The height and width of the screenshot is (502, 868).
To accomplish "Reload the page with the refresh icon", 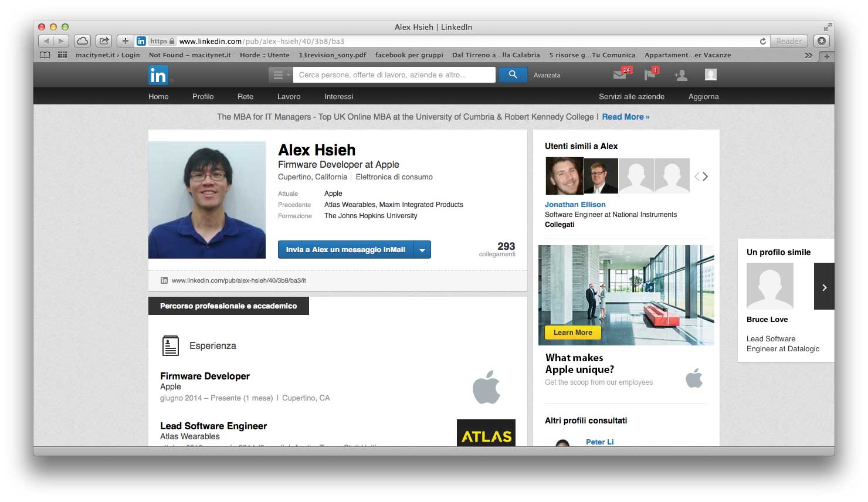I will [762, 41].
